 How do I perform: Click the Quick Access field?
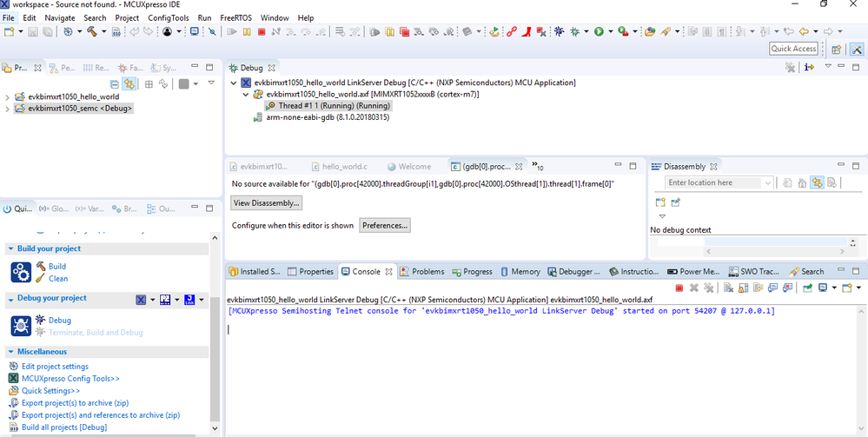click(794, 49)
